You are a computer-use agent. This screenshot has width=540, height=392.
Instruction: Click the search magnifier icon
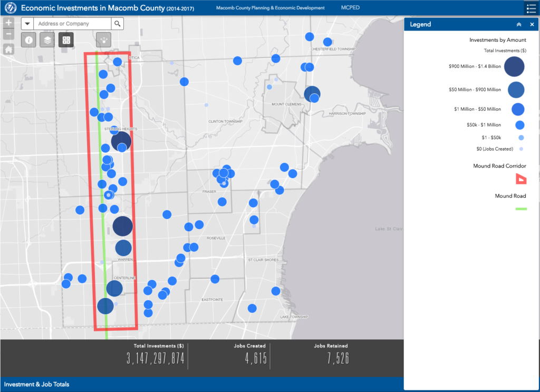tap(117, 23)
